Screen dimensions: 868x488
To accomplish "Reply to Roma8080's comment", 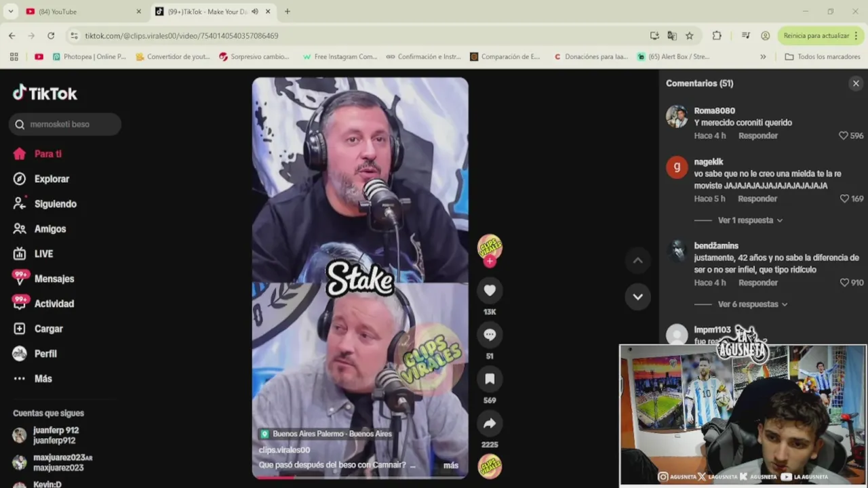I will pyautogui.click(x=758, y=136).
